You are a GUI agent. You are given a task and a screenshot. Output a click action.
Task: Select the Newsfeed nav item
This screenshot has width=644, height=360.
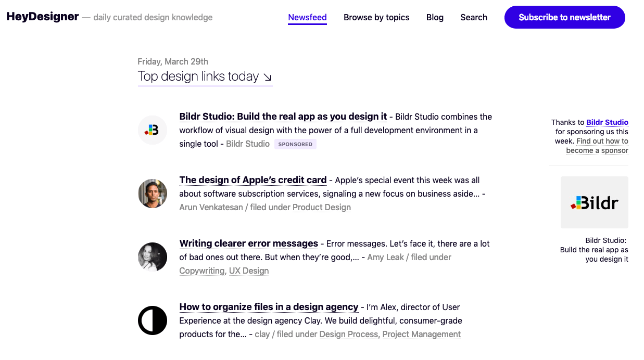click(308, 17)
